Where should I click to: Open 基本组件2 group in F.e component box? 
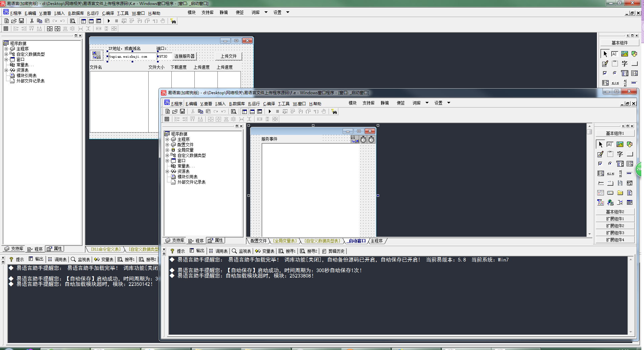click(x=615, y=212)
